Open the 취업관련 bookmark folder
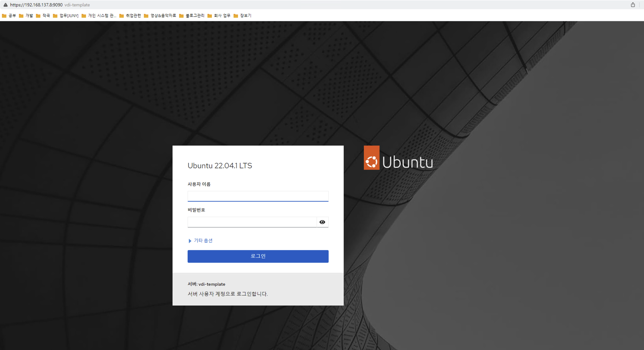The image size is (644, 350). coord(130,16)
